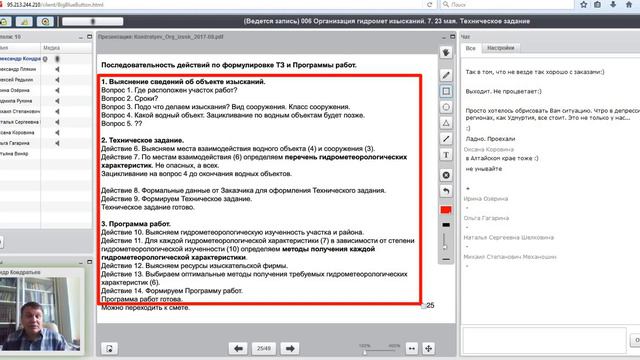The image size is (640, 360).
Task: Select the straight line whiteboard tool
Action: pyautogui.click(x=446, y=139)
